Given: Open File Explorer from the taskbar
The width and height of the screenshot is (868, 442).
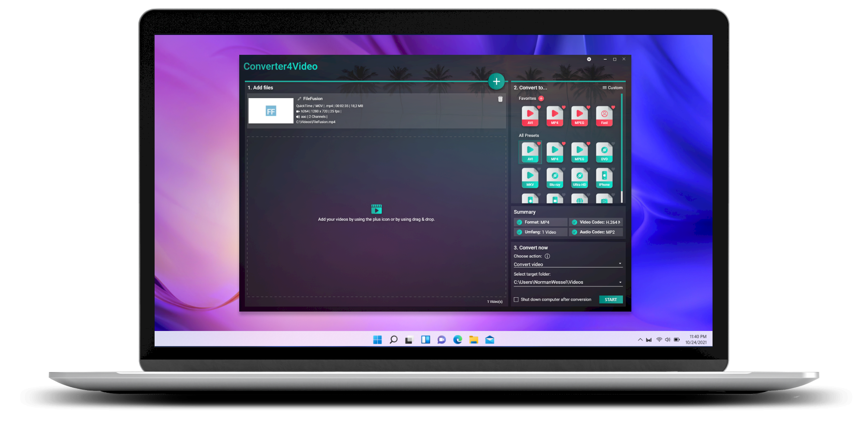Looking at the screenshot, I should 474,340.
